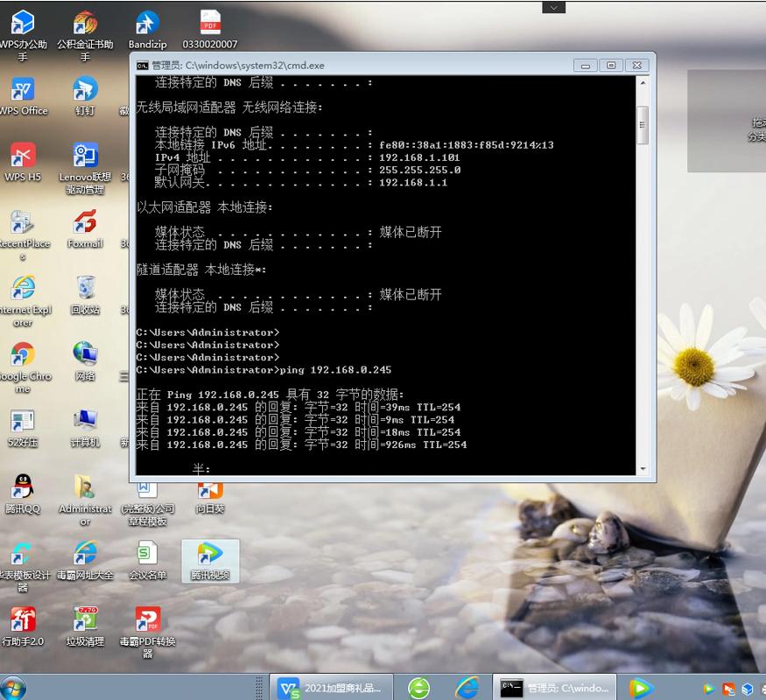The width and height of the screenshot is (766, 700).
Task: Click the cmd window title bar icon
Action: (143, 65)
